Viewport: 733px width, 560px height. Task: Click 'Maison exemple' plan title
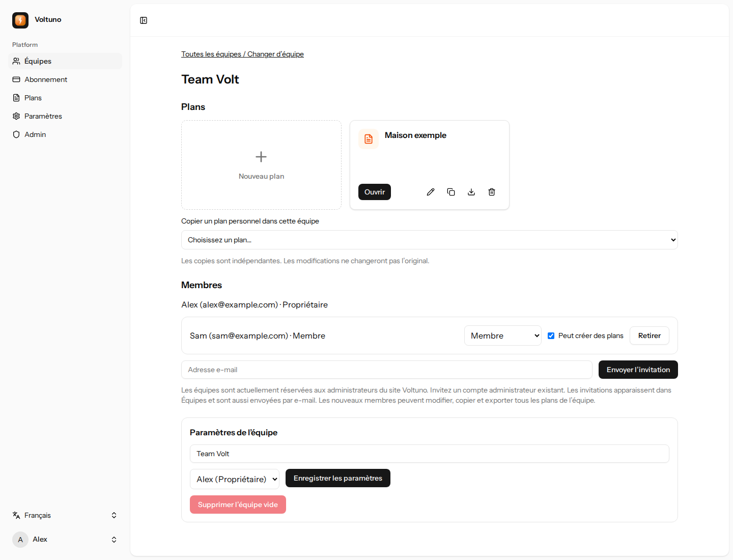(x=415, y=135)
